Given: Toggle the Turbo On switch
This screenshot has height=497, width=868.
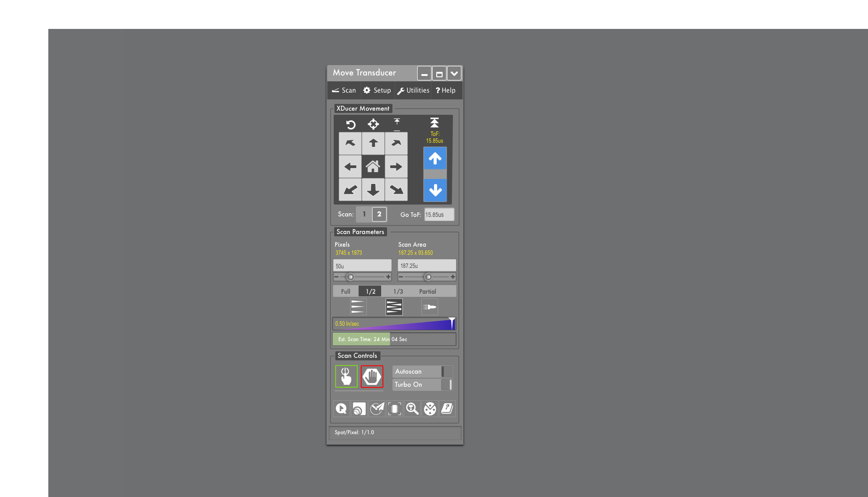Looking at the screenshot, I should pos(446,384).
